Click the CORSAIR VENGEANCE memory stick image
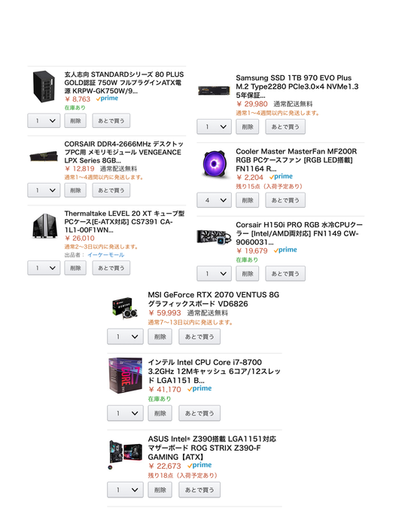 click(44, 157)
